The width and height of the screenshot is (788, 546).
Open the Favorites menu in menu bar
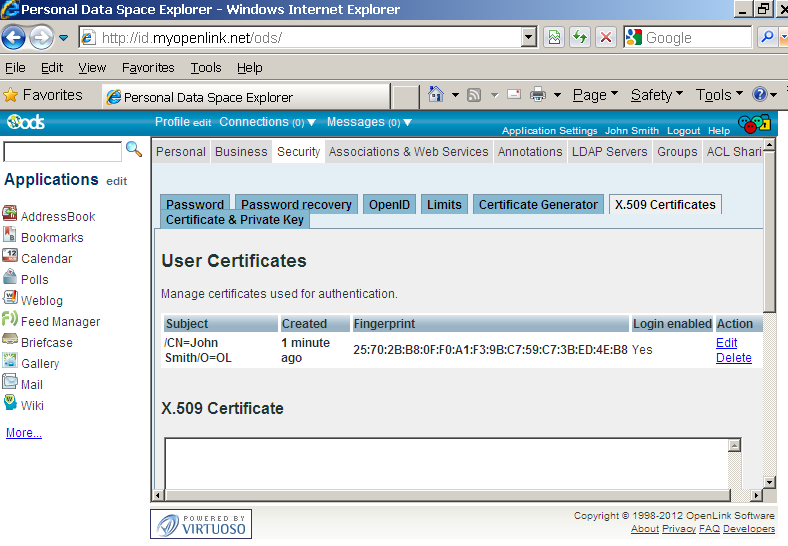(148, 68)
